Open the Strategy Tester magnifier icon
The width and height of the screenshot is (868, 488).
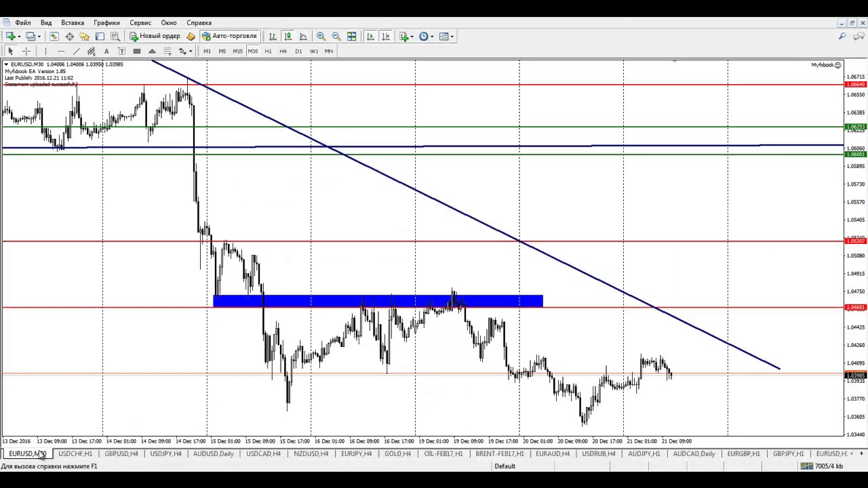click(115, 36)
